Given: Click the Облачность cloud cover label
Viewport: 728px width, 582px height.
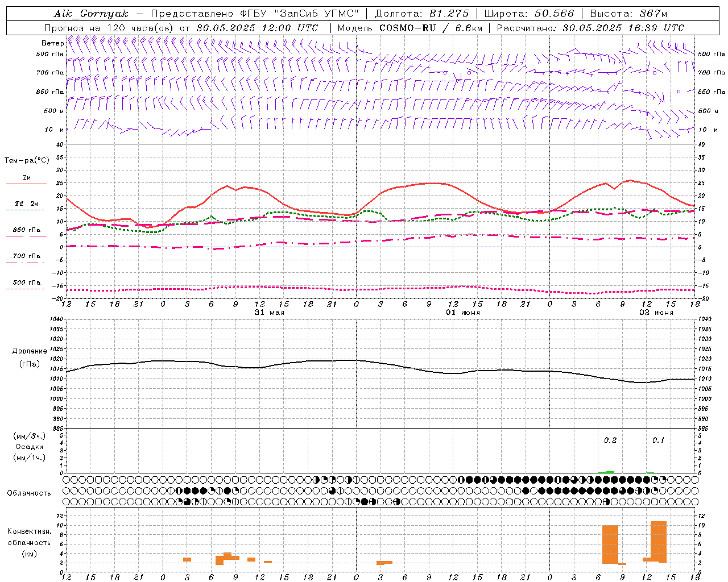Looking at the screenshot, I should [x=29, y=493].
